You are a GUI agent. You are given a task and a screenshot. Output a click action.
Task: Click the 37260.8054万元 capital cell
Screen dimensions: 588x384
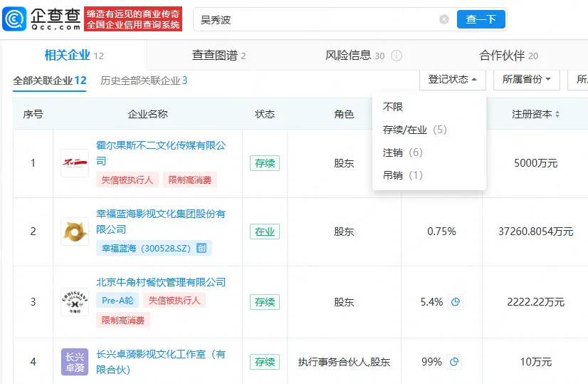(535, 232)
